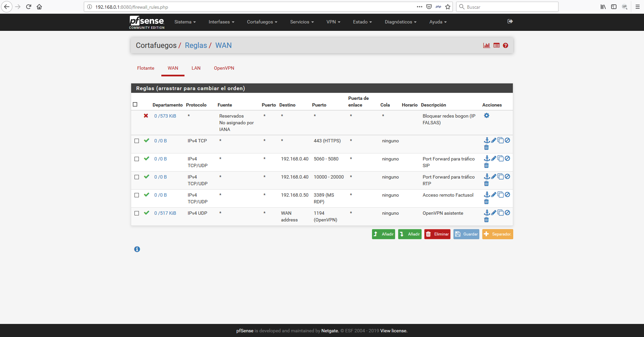Image resolution: width=644 pixels, height=337 pixels.
Task: Show the info icon below the rules table
Action: click(x=137, y=249)
